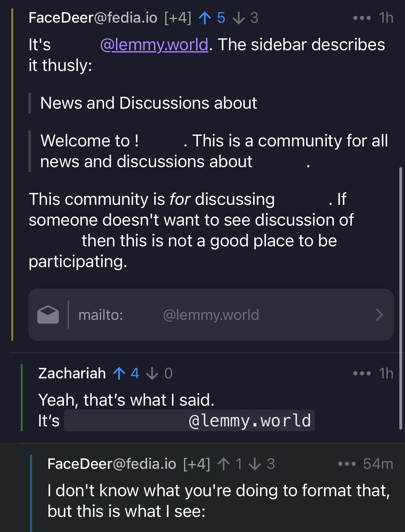Tap the [+4] tag on top comment

(178, 18)
